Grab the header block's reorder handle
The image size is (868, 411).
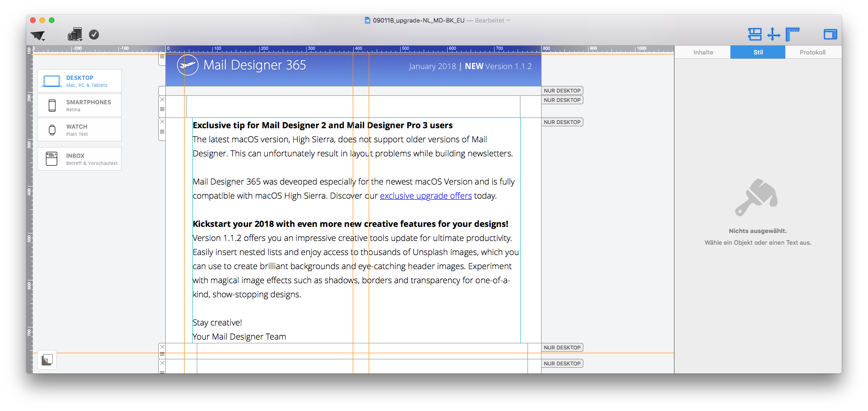(162, 57)
